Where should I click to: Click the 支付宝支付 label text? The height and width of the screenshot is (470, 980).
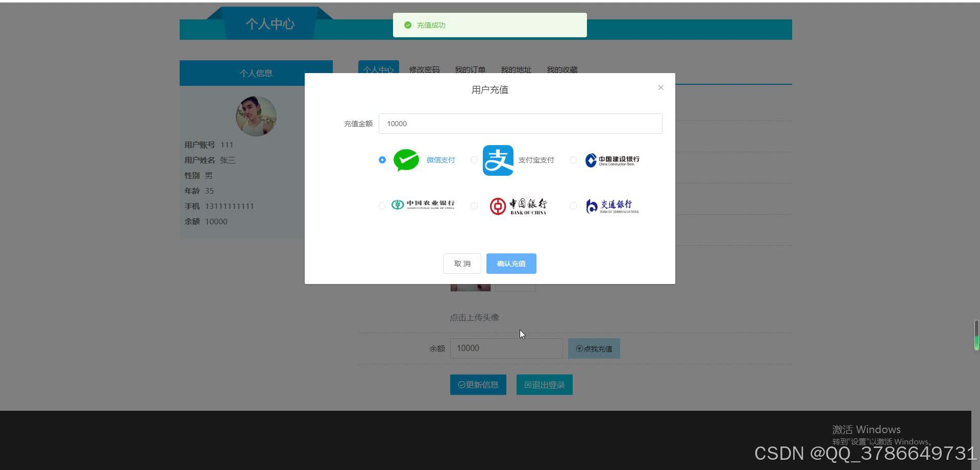click(x=536, y=160)
